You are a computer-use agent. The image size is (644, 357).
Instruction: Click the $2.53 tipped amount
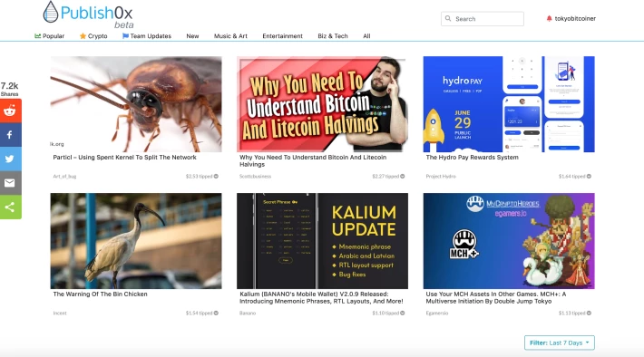(199, 177)
